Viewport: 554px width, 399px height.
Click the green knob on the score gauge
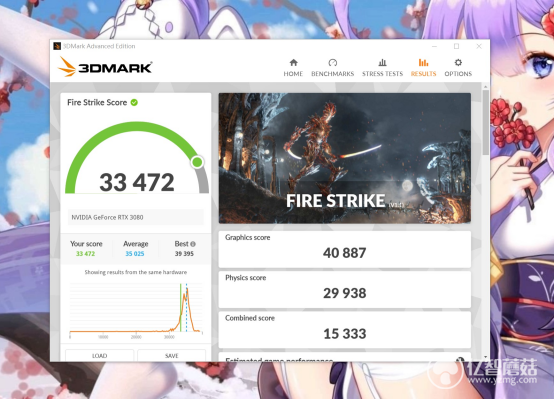point(197,162)
